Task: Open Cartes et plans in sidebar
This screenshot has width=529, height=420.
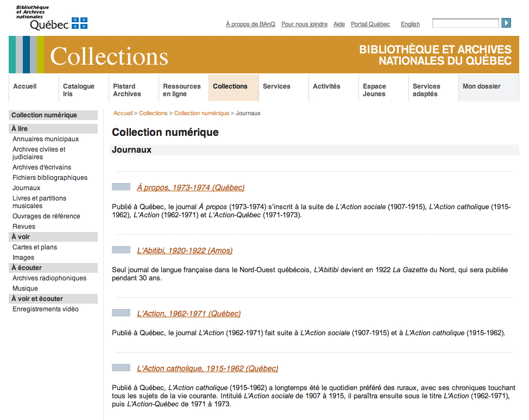Action: click(x=35, y=247)
